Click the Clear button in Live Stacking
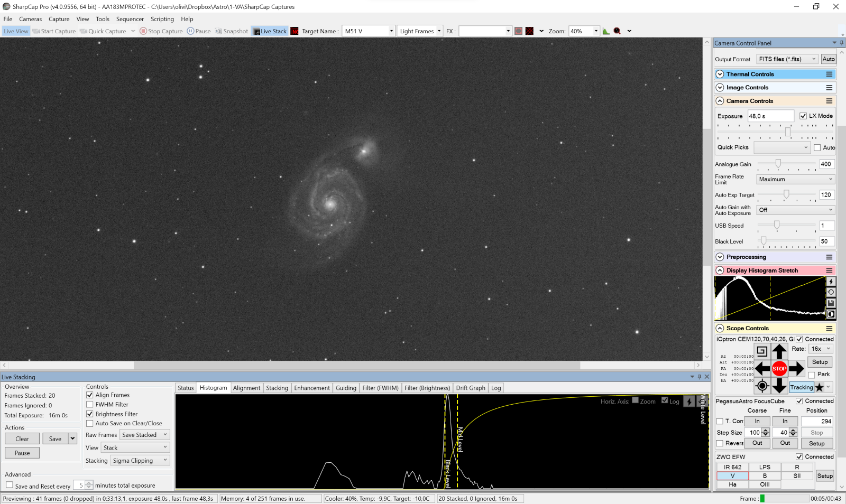The image size is (846, 504). click(22, 439)
